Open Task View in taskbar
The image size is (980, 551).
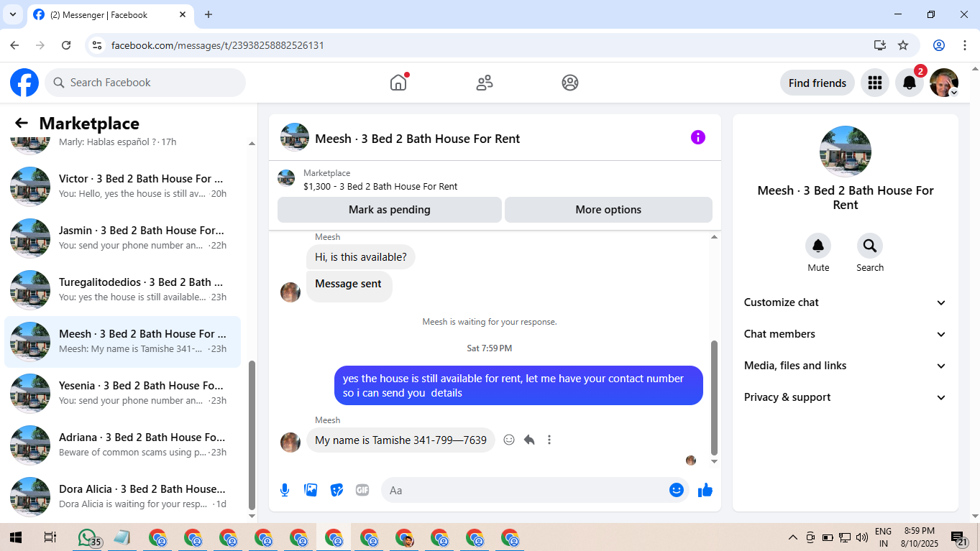[50, 537]
